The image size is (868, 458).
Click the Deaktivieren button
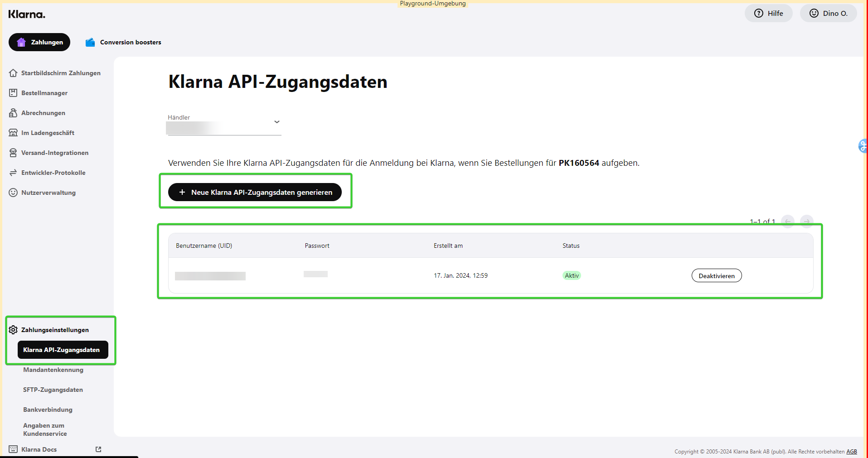[x=717, y=275]
